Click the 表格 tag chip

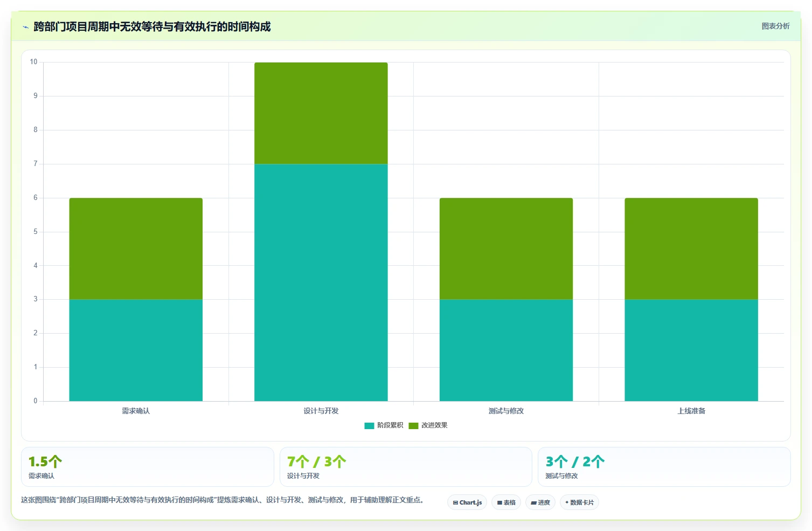tap(506, 502)
